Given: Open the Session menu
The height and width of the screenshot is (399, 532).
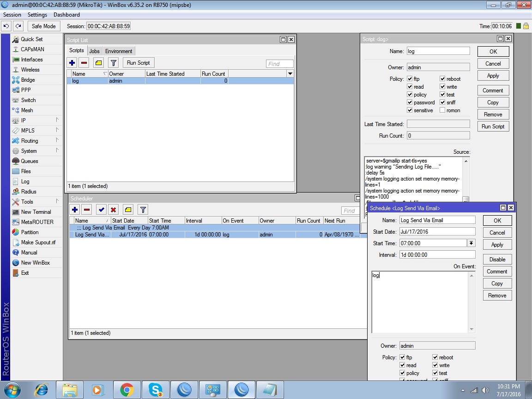Looking at the screenshot, I should click(12, 15).
